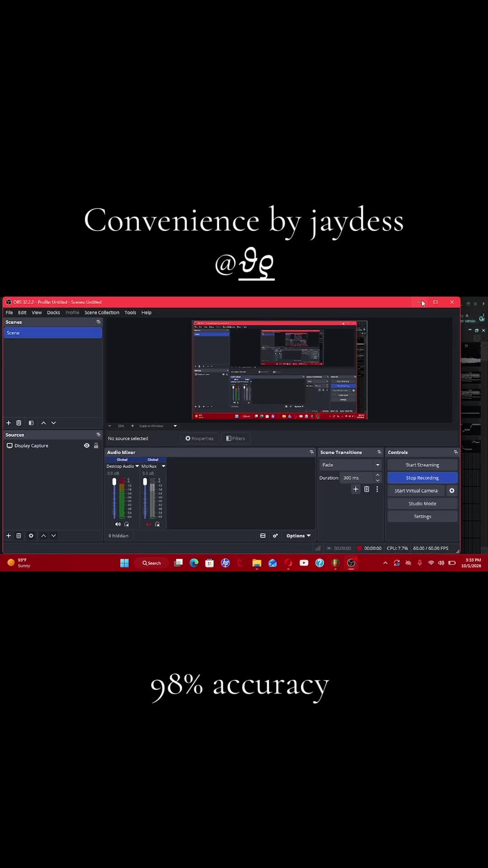Viewport: 488px width, 868px height.
Task: Open the Scene Collection menu
Action: (102, 312)
